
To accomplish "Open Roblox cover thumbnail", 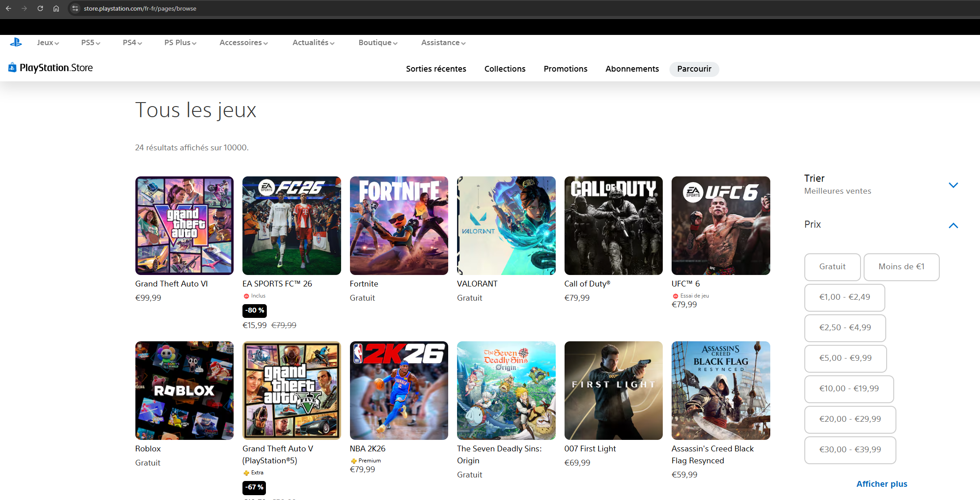I will tap(184, 390).
